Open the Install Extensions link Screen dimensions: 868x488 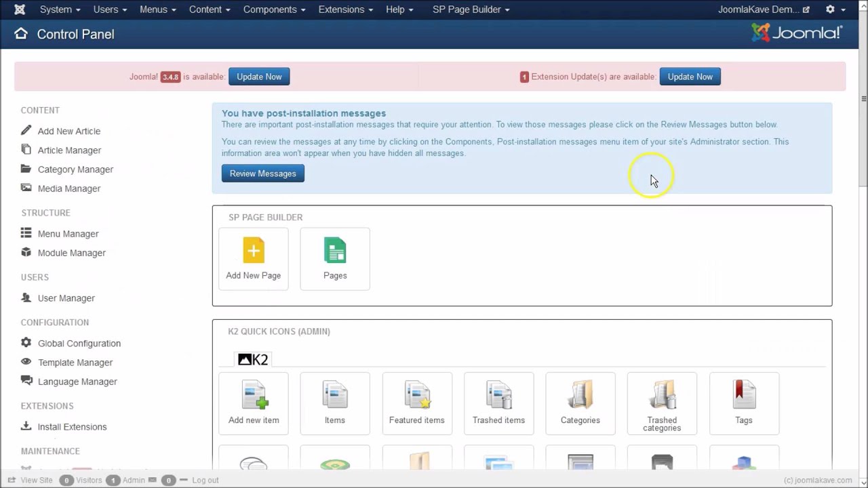(x=72, y=427)
